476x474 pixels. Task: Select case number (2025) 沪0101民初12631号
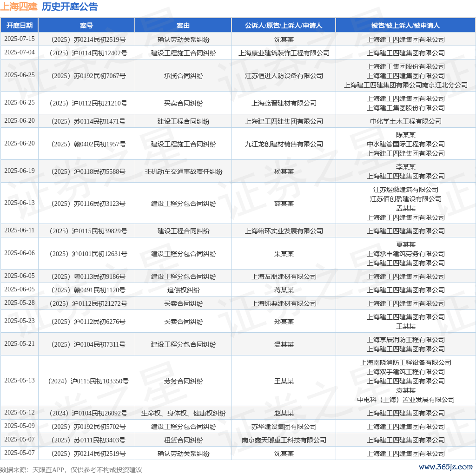coord(88,254)
